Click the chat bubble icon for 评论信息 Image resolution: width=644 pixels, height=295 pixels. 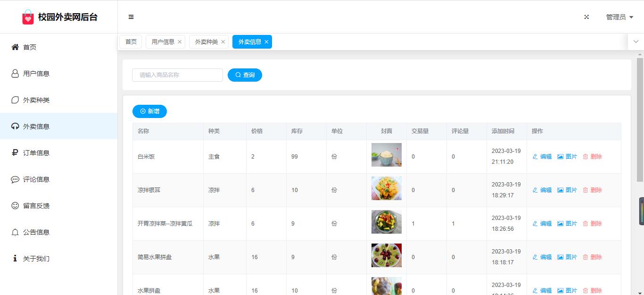[15, 179]
